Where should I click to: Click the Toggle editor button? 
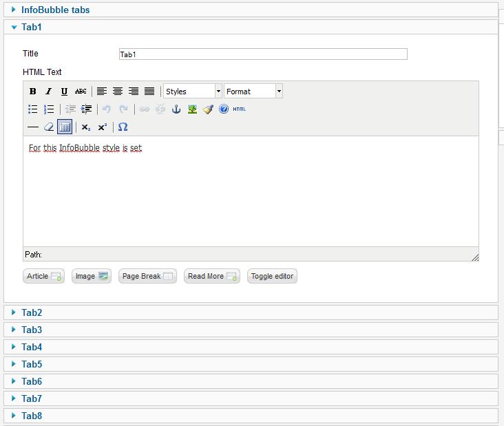[x=272, y=276]
